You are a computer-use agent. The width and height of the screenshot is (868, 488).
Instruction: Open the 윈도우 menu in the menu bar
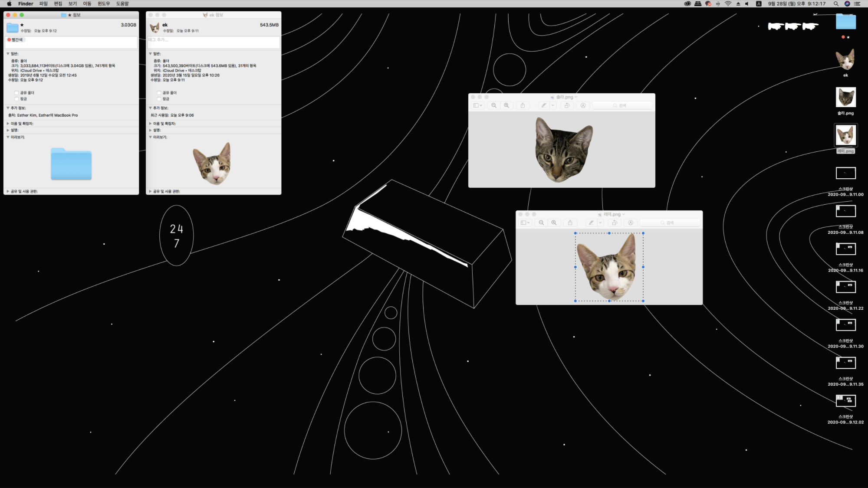[103, 3]
